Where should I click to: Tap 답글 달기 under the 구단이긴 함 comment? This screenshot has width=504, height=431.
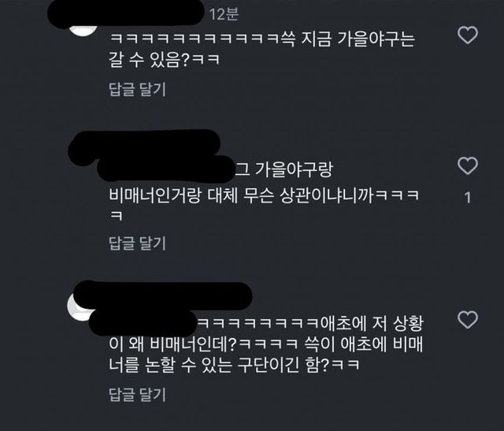coord(137,394)
